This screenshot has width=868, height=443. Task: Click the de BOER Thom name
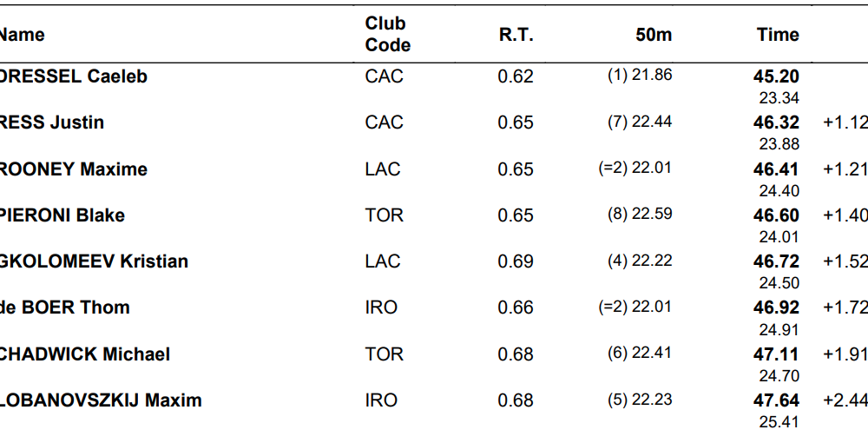point(65,307)
